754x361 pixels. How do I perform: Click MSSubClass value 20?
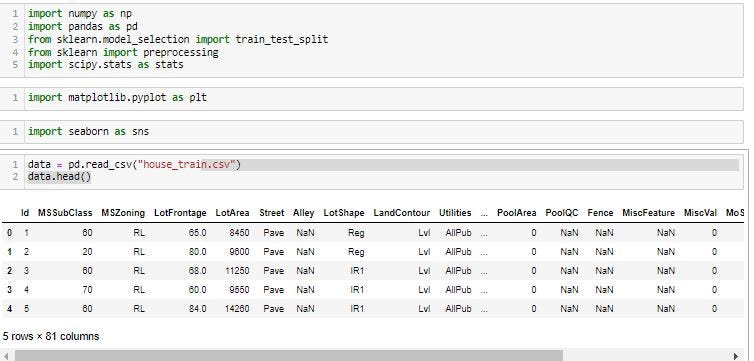coord(87,252)
